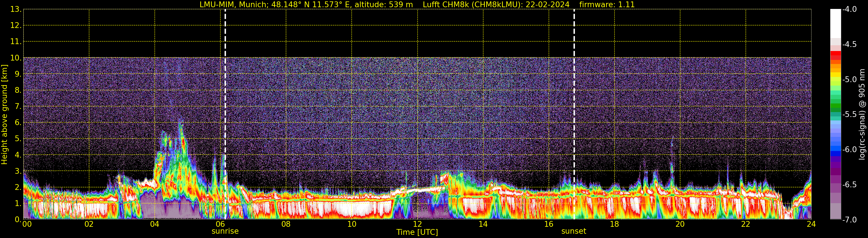Click the time axis tick '24'
The image size is (868, 238).
point(811,224)
